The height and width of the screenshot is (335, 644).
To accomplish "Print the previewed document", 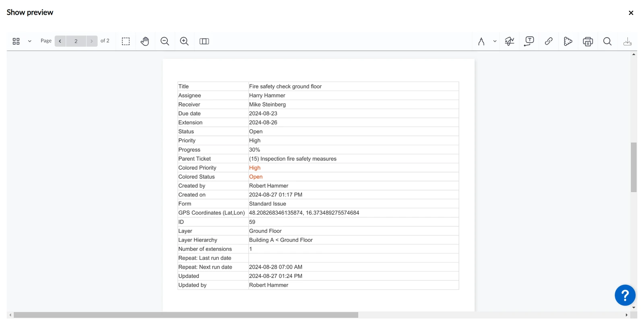I will tap(588, 41).
